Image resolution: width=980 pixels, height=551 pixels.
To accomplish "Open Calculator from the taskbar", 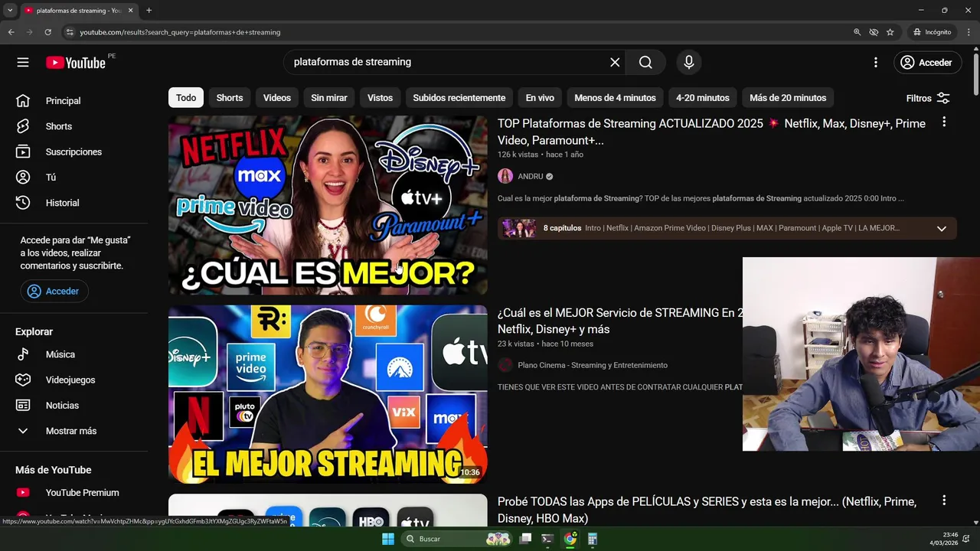I will click(592, 539).
